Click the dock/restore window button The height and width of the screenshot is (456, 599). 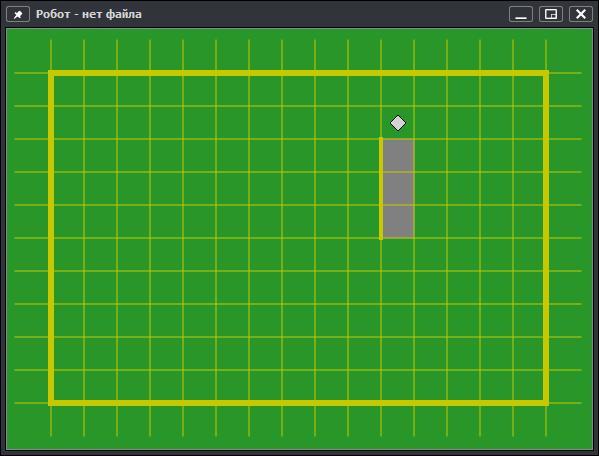pyautogui.click(x=550, y=15)
